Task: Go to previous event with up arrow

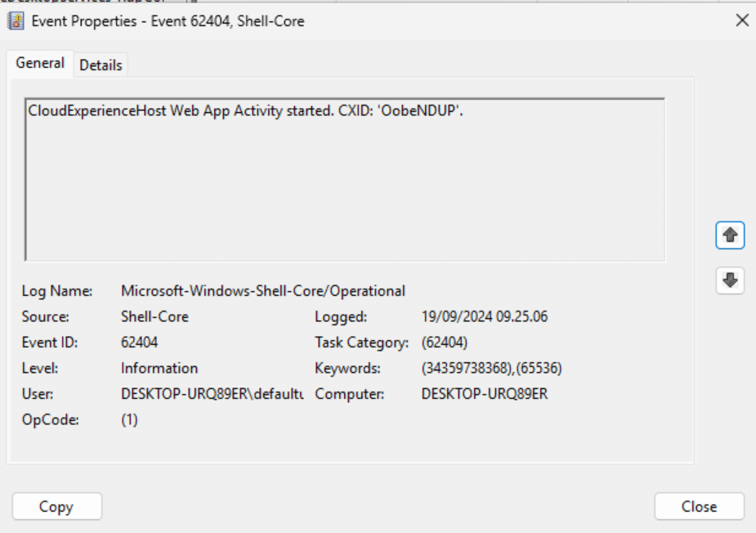Action: 730,235
